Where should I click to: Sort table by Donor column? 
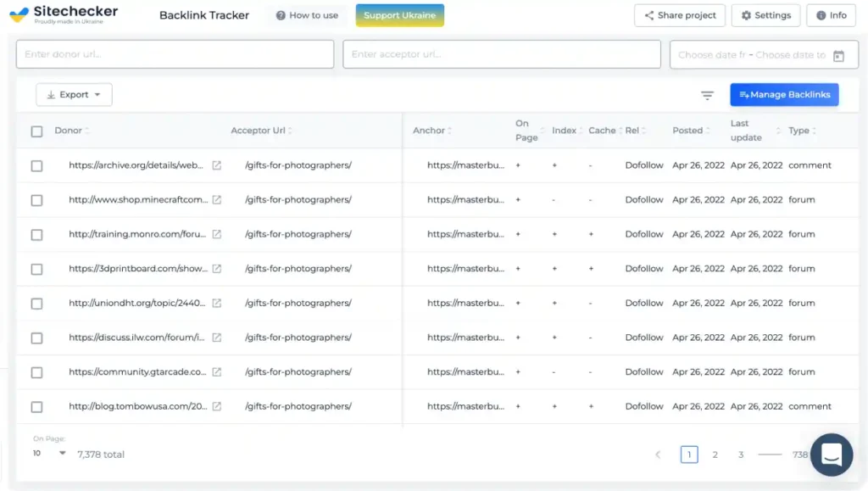(71, 131)
